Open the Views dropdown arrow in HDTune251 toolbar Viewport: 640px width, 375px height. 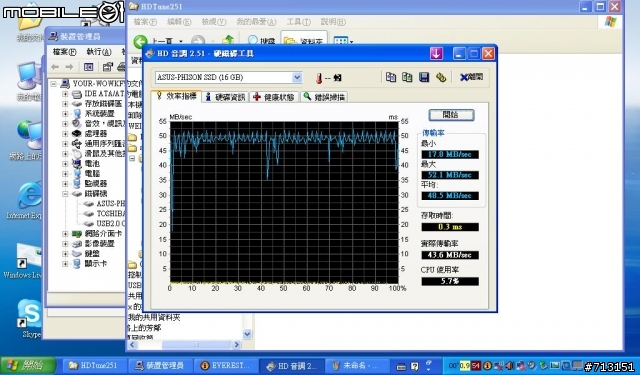[351, 41]
